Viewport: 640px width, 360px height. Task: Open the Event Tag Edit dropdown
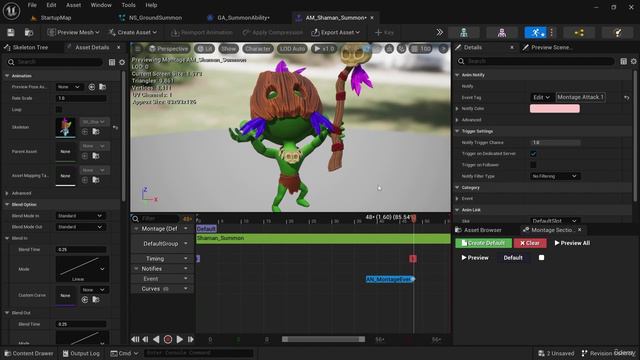point(541,98)
